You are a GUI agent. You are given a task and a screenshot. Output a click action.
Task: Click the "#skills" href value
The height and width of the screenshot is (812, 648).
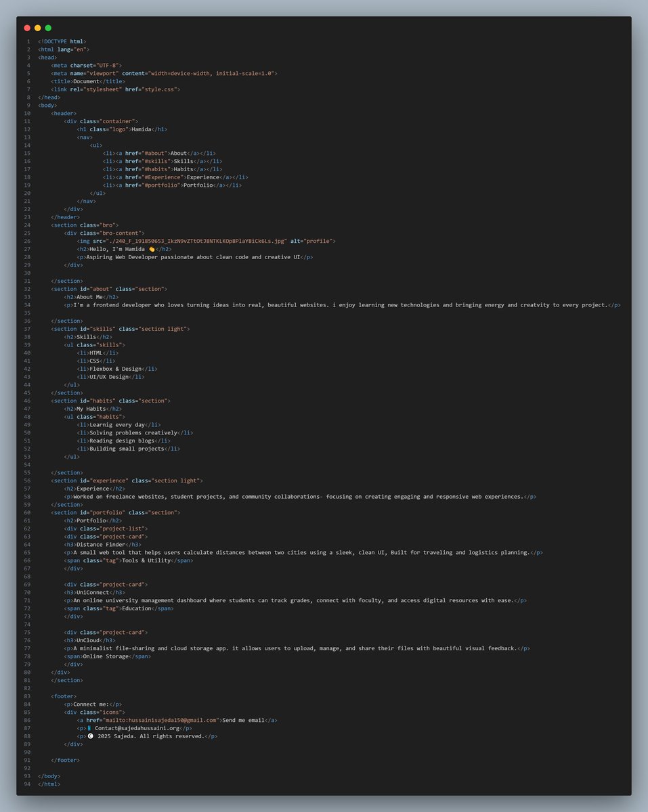coord(156,161)
